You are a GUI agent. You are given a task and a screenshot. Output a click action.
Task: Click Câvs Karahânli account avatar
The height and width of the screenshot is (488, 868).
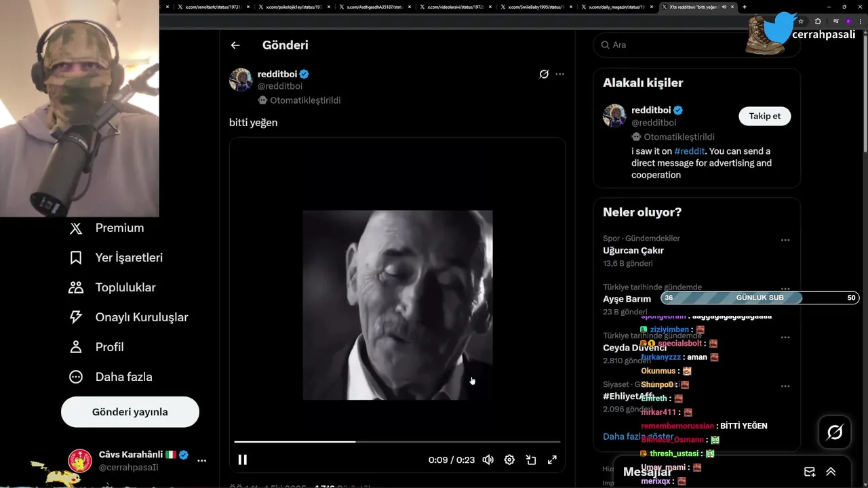(80, 461)
